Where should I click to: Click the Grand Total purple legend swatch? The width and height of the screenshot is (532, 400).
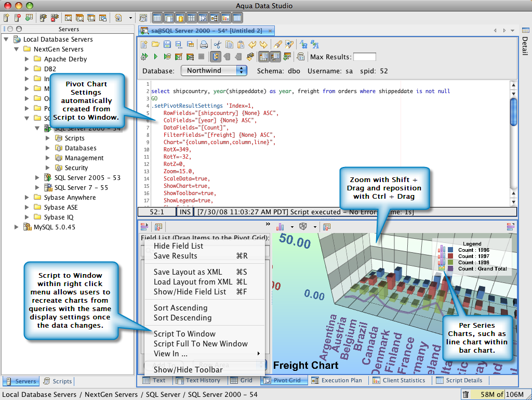point(450,268)
